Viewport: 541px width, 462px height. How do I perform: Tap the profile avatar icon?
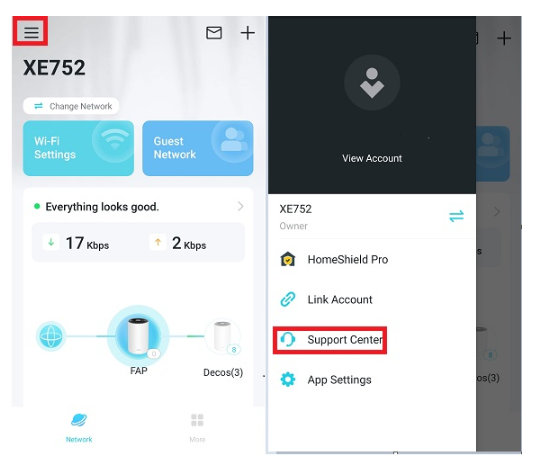pyautogui.click(x=372, y=83)
